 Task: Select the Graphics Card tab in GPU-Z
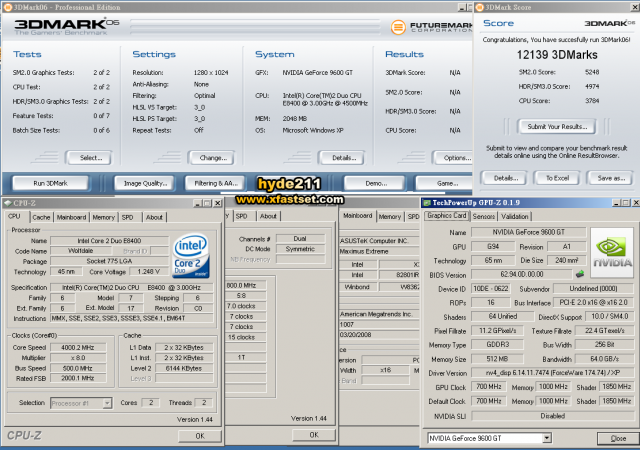(x=447, y=216)
